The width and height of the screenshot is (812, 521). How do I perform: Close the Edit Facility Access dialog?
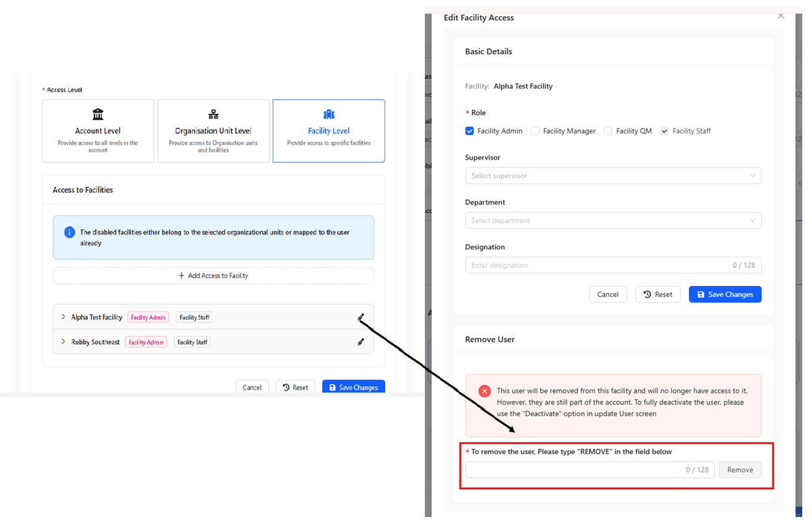click(x=781, y=16)
